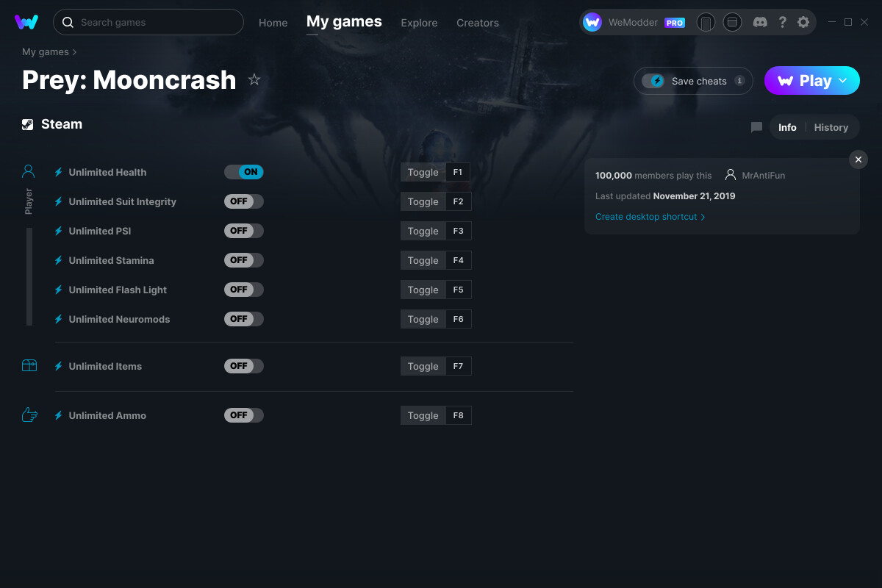Click Unlimited Flash Light cheat label
The height and width of the screenshot is (588, 882).
point(118,290)
